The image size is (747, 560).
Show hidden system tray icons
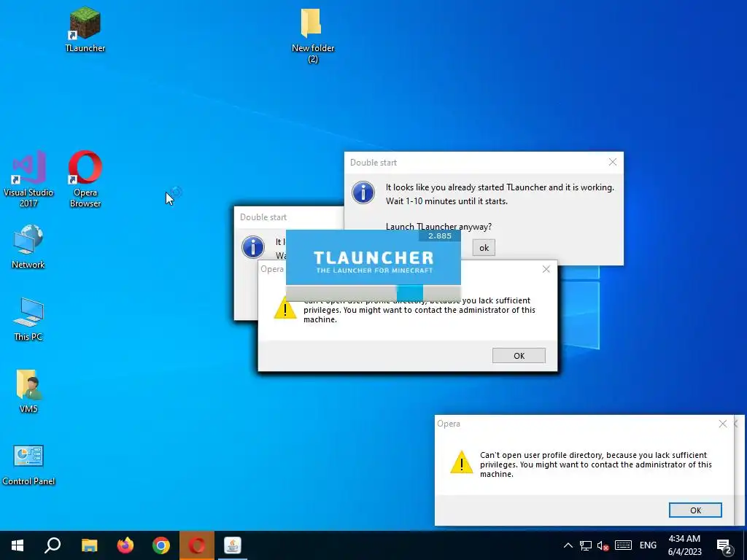568,545
